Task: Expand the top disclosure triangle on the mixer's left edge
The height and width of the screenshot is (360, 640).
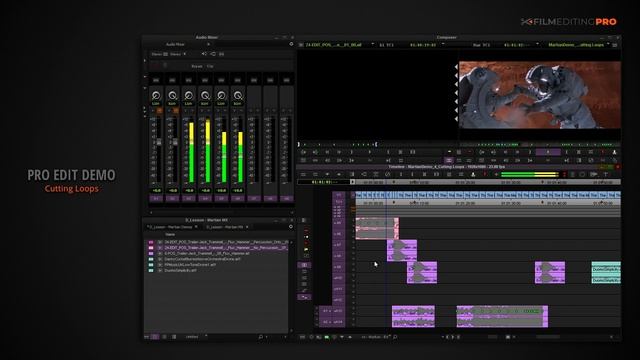Action: click(145, 61)
